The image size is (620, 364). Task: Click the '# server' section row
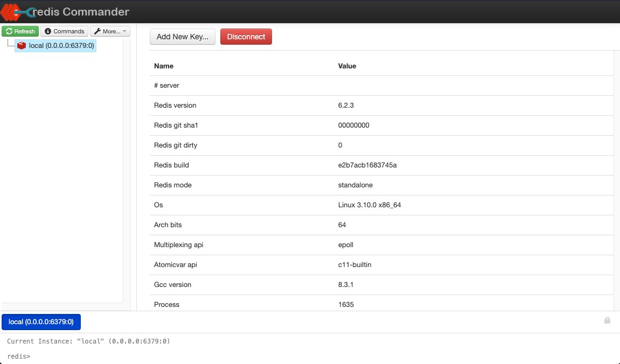[x=381, y=86]
